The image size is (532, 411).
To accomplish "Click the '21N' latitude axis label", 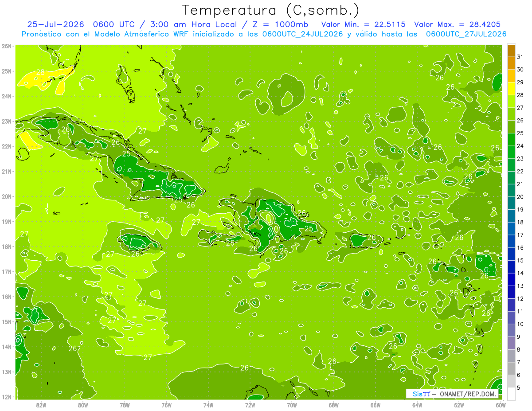I will (x=7, y=171).
